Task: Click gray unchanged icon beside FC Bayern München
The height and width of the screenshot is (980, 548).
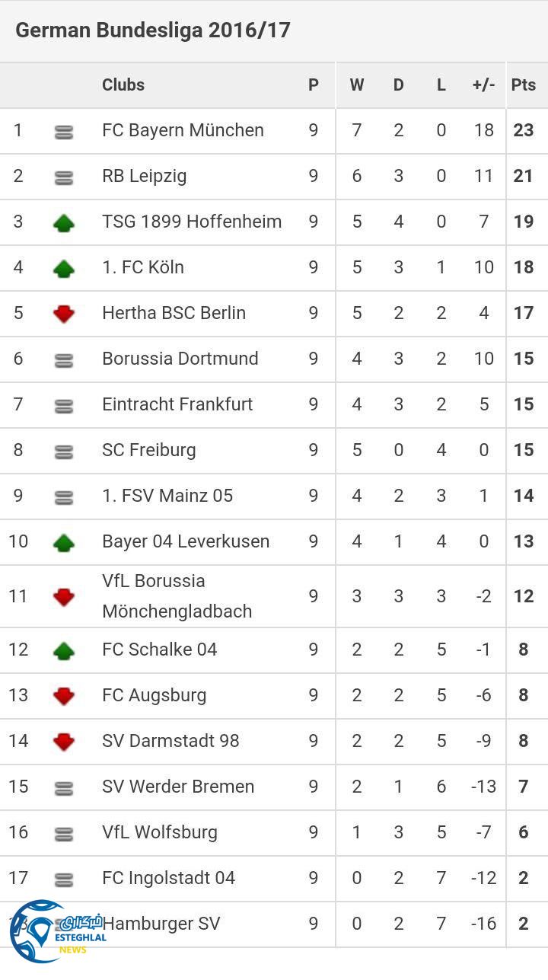Action: [64, 132]
